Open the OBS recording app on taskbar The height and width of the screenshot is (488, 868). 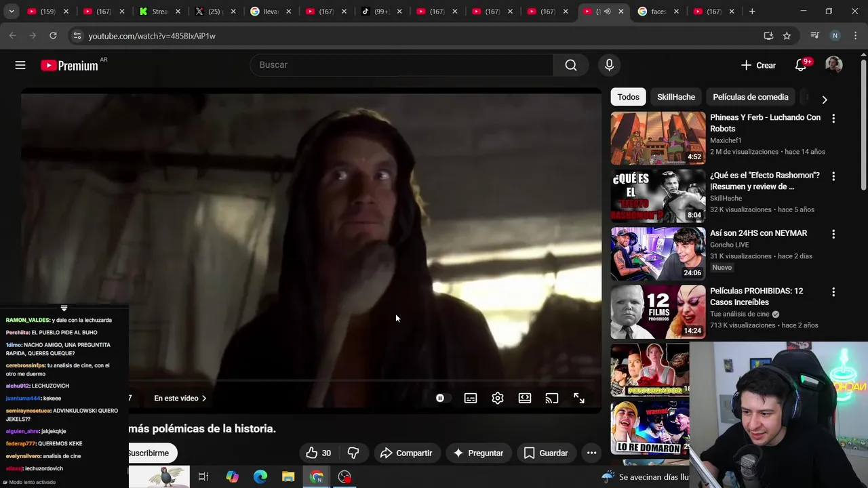(344, 476)
